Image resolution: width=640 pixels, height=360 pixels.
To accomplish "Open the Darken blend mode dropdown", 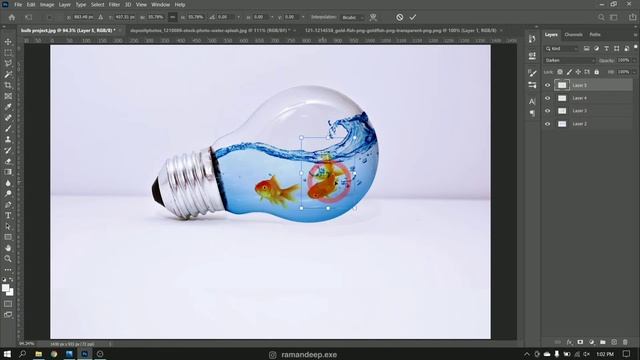I will click(x=570, y=60).
